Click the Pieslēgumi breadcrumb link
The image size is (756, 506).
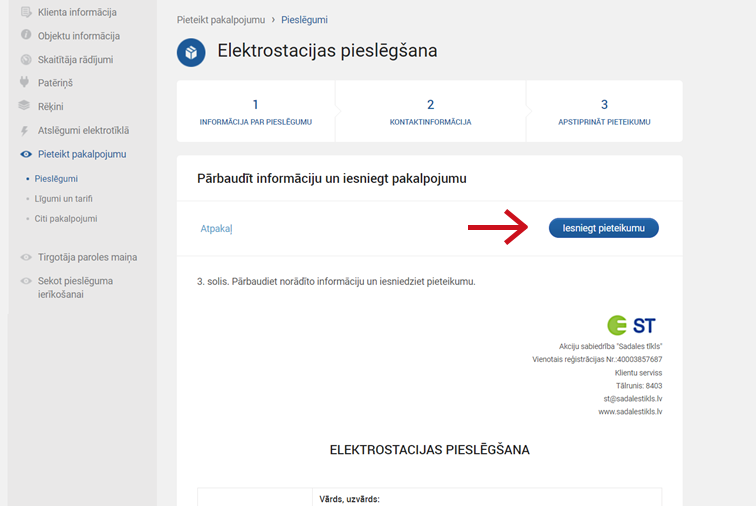(x=304, y=20)
